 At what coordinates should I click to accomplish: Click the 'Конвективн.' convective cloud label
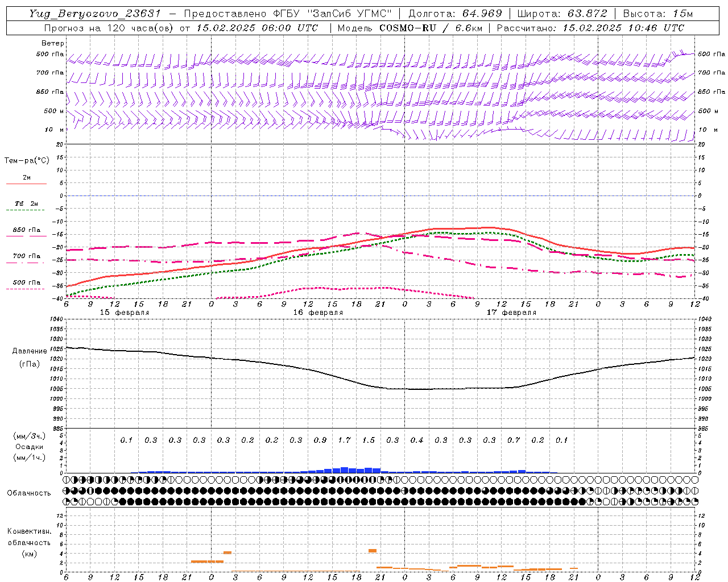pyautogui.click(x=29, y=531)
